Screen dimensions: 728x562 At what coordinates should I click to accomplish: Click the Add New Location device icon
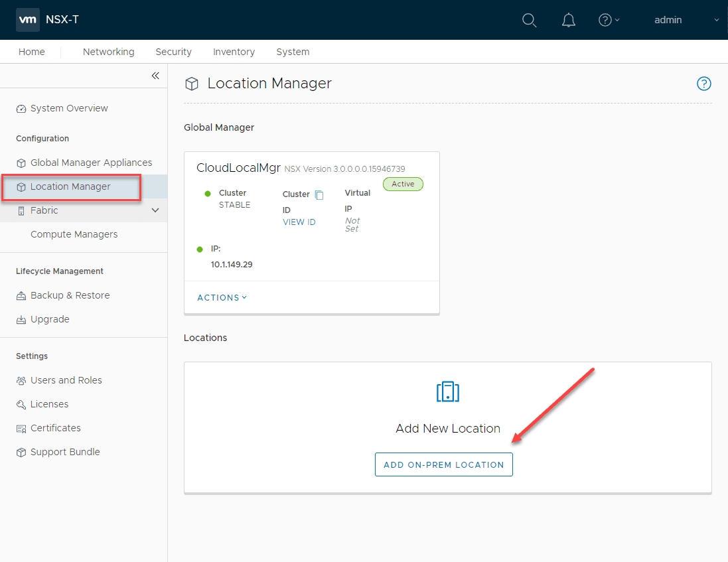(448, 391)
